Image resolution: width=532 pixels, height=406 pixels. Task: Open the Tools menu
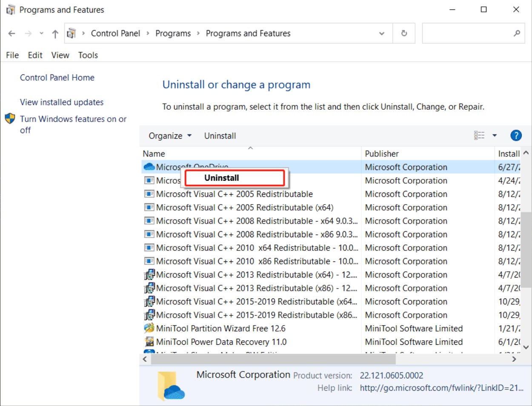click(x=88, y=55)
